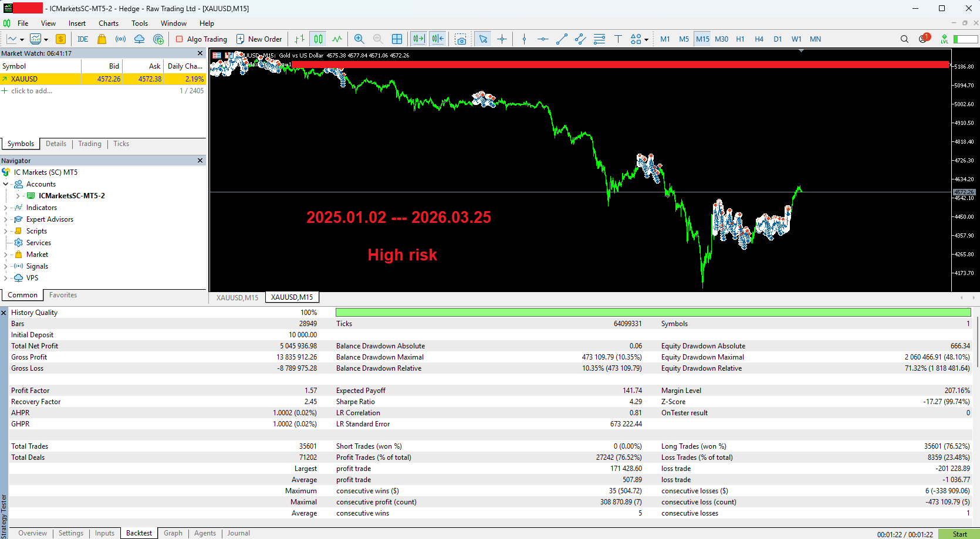
Task: Toggle chart shift from right border
Action: (438, 39)
